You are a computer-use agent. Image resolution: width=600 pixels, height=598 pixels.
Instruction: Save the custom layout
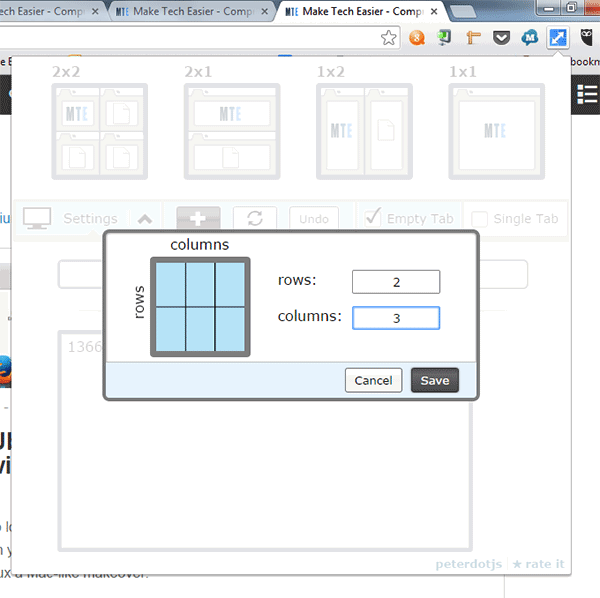point(434,380)
